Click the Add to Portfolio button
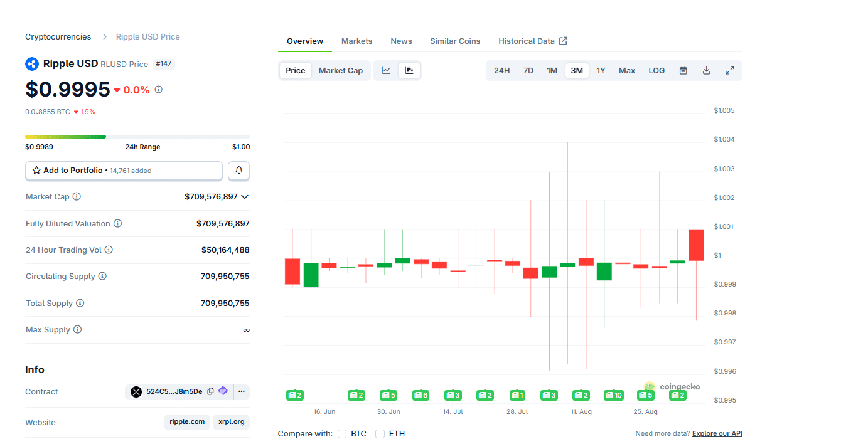868x439 pixels. [124, 171]
